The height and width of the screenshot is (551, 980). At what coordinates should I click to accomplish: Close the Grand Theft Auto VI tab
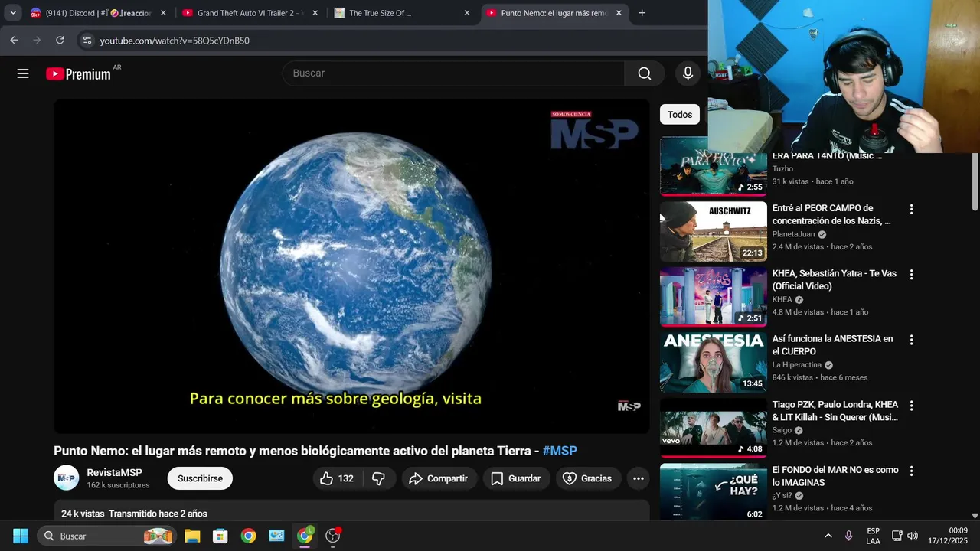pos(315,13)
